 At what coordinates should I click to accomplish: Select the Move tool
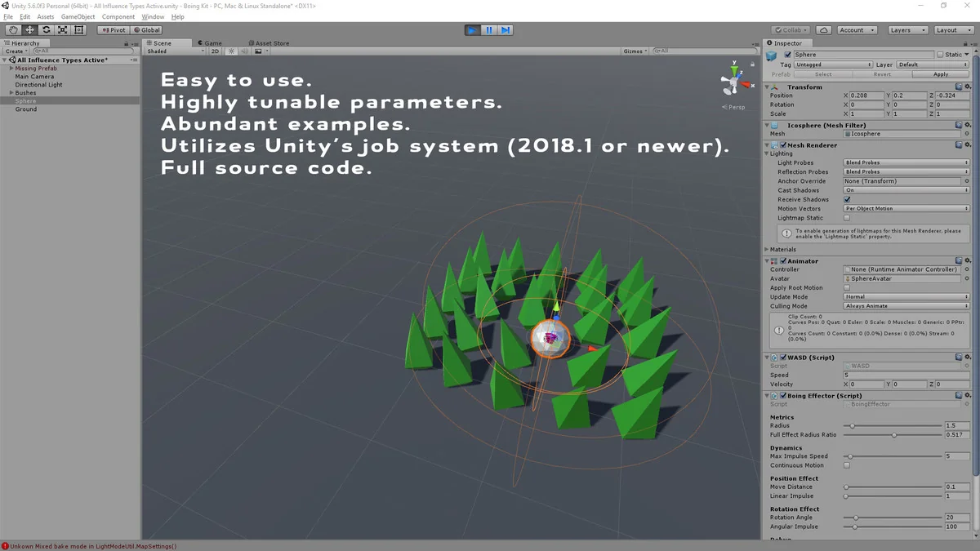tap(29, 30)
